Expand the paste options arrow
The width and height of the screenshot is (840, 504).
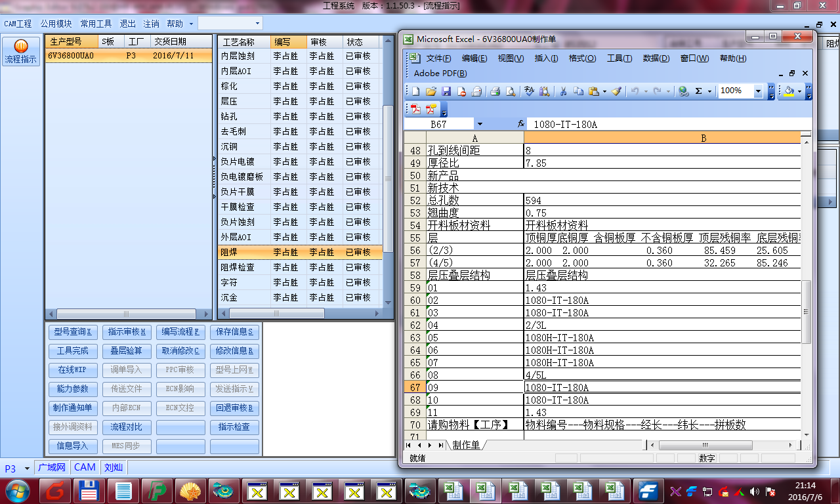(x=604, y=91)
